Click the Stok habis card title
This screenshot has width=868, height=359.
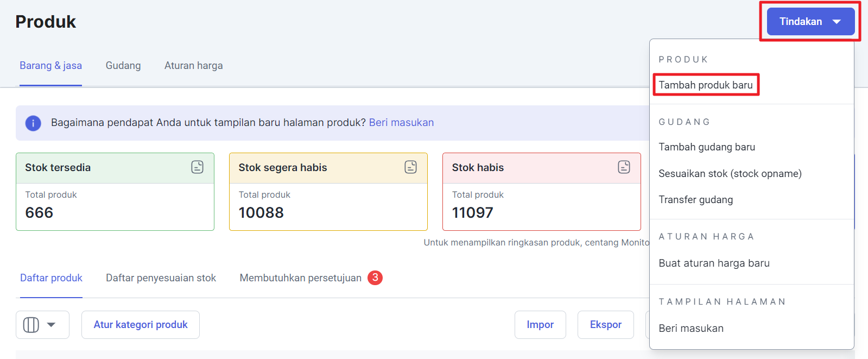[478, 168]
